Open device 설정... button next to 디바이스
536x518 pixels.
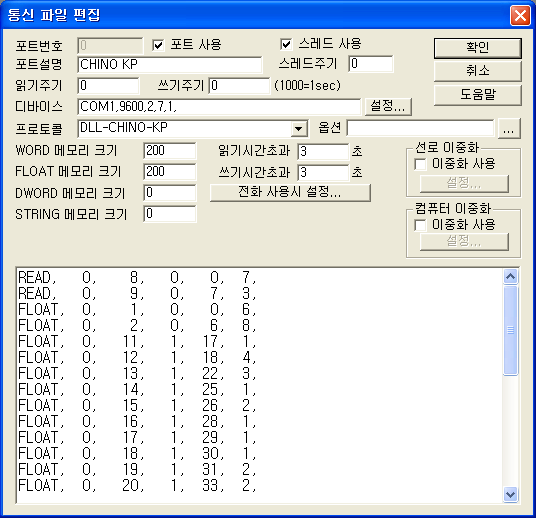388,106
